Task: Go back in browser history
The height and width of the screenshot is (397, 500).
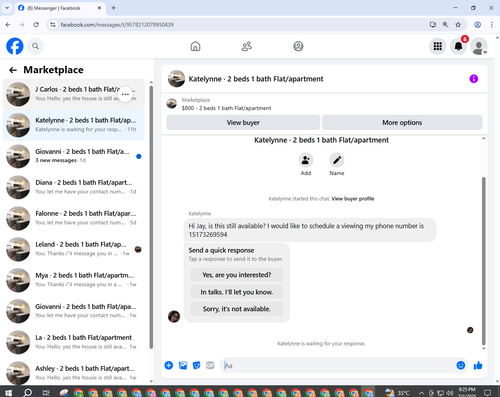Action: (8, 25)
